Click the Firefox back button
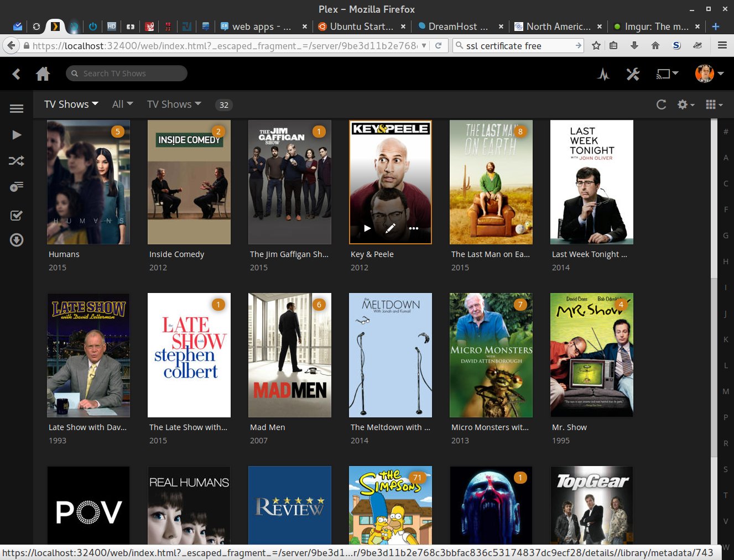This screenshot has width=734, height=560. tap(11, 46)
